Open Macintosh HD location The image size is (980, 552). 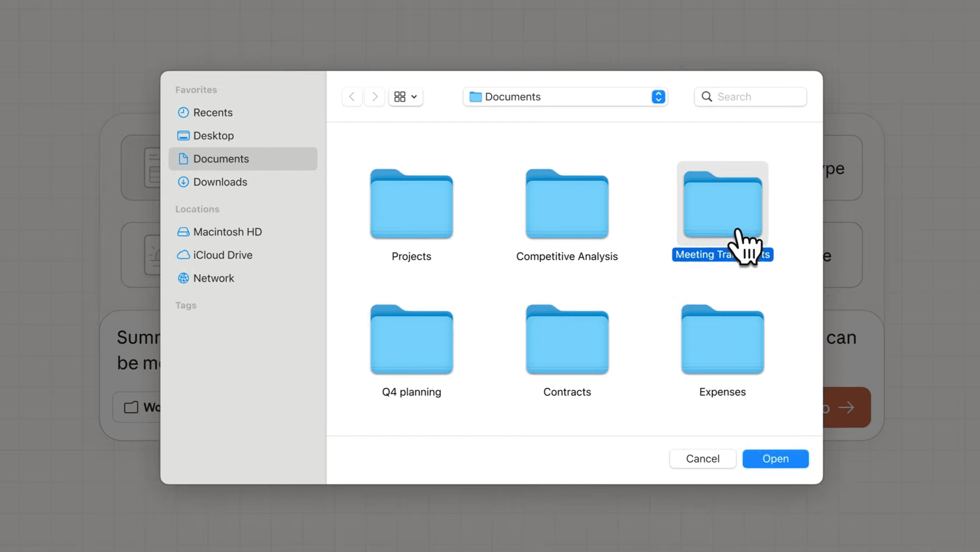coord(227,232)
